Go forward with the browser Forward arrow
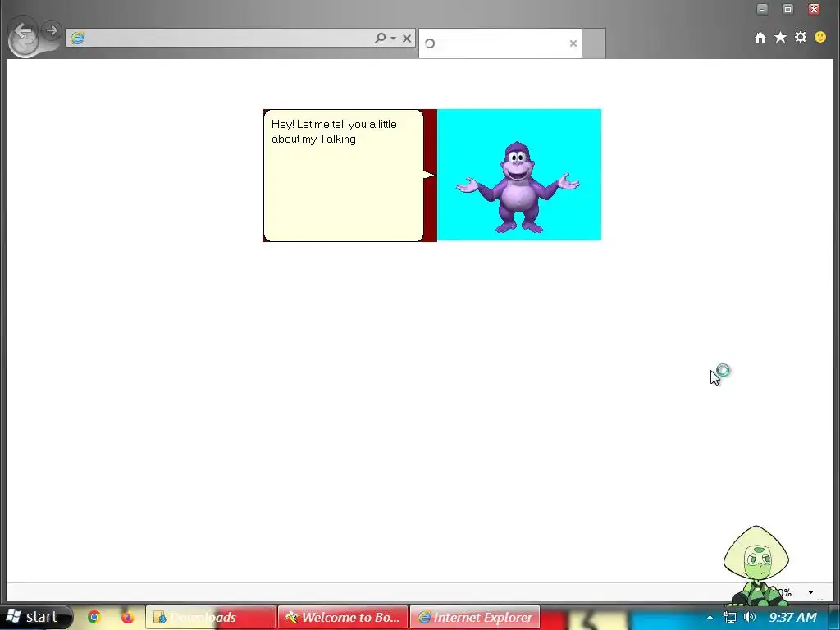Image resolution: width=840 pixels, height=630 pixels. pyautogui.click(x=52, y=30)
